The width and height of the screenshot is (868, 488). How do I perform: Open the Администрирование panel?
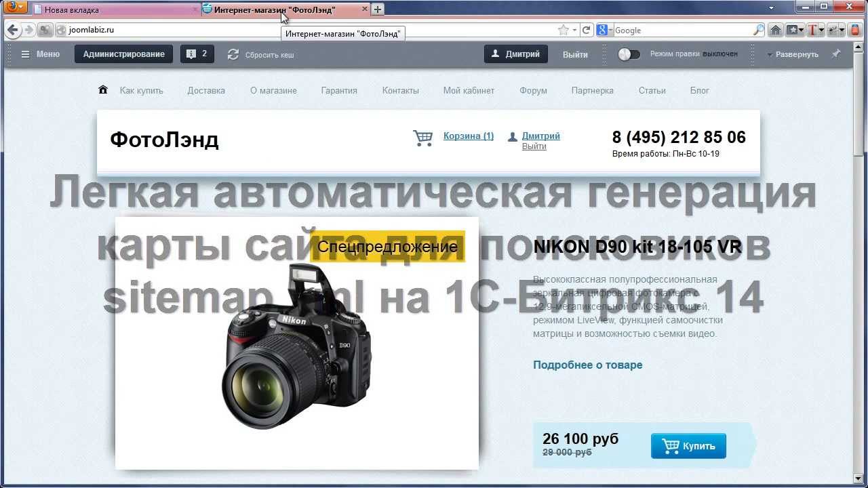click(x=123, y=54)
